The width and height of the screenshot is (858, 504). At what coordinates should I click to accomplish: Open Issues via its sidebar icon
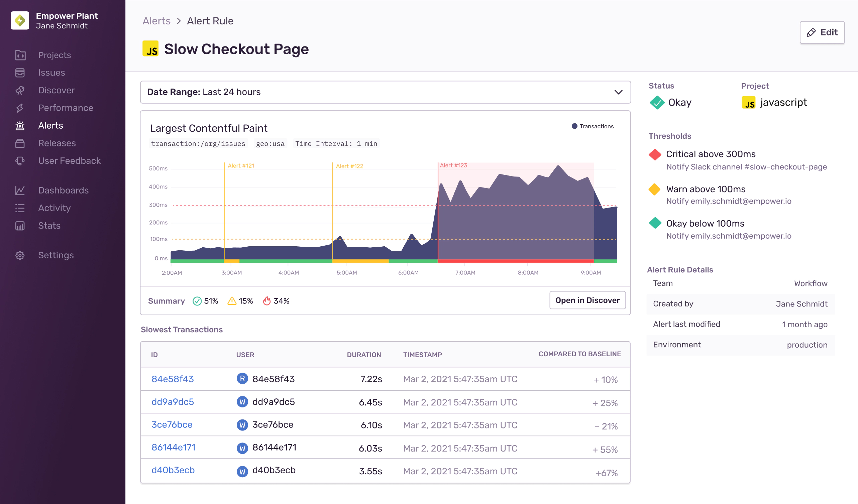click(x=20, y=73)
